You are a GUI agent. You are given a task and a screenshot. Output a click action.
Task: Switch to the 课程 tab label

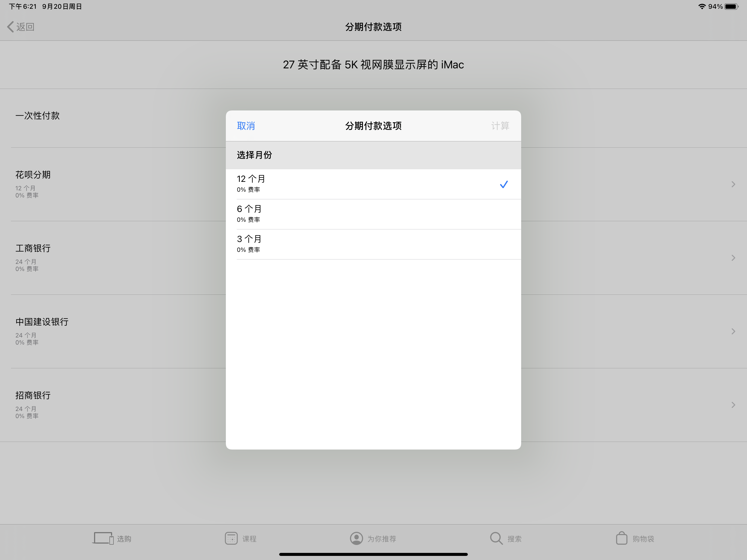(249, 539)
